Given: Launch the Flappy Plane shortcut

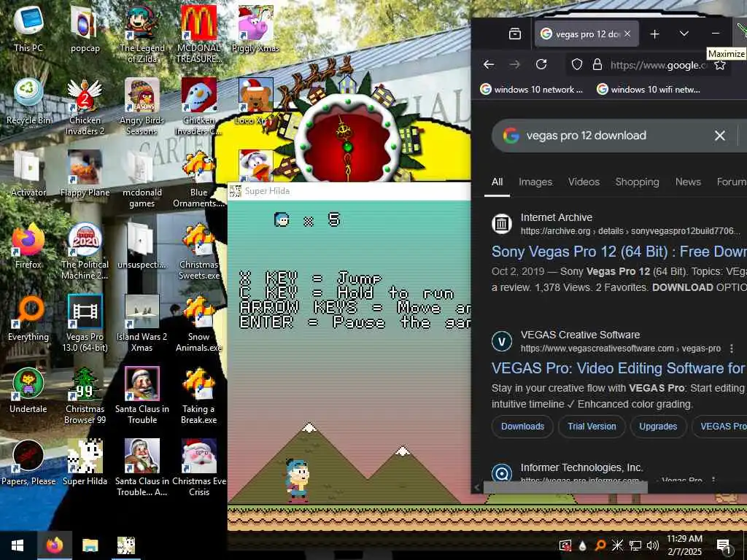Looking at the screenshot, I should pyautogui.click(x=85, y=174).
